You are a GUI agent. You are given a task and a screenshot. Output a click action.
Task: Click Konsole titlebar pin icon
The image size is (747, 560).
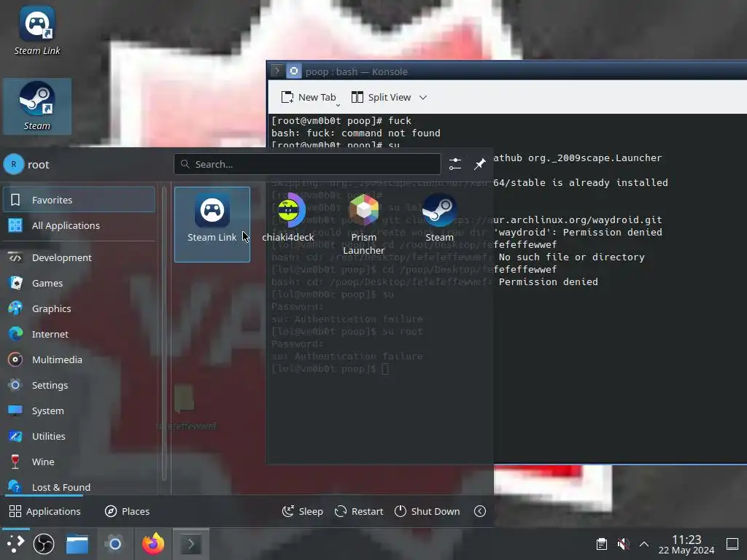click(x=294, y=71)
